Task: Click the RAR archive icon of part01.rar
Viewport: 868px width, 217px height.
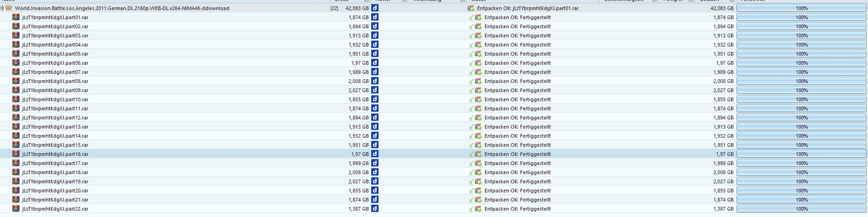Action: 16,17
